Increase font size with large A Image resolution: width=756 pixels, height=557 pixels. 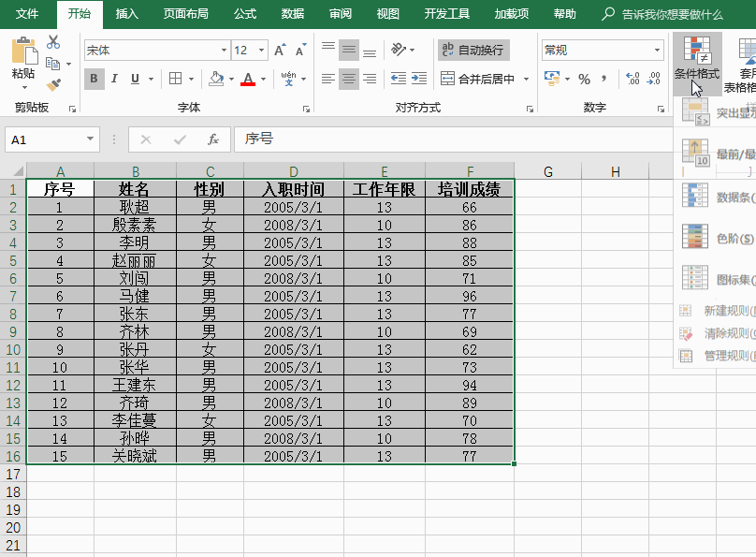pos(280,51)
